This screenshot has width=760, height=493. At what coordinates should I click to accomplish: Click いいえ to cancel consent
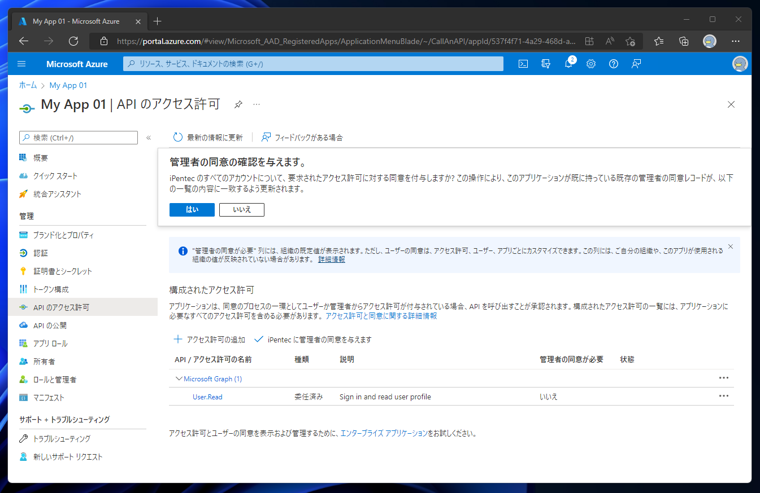point(242,210)
